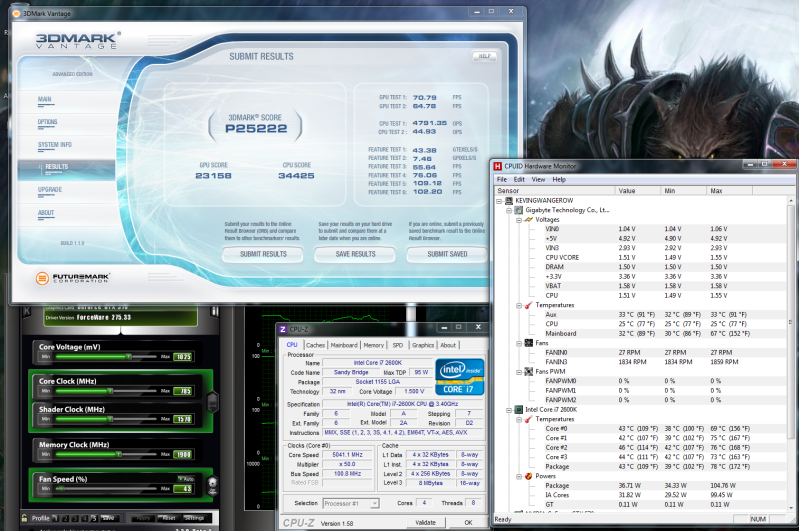The height and width of the screenshot is (531, 799).
Task: Click the fan hexagon icon beside Fan Speed
Action: tap(212, 485)
